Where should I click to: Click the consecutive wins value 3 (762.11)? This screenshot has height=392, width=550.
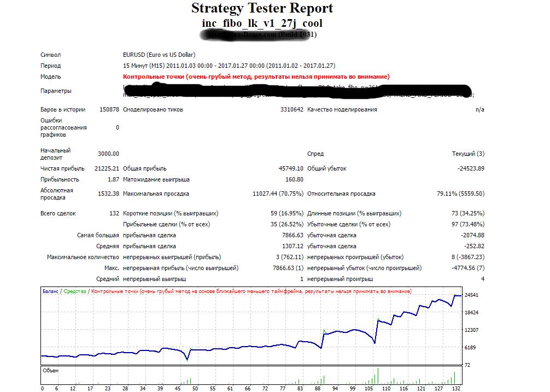click(x=290, y=257)
